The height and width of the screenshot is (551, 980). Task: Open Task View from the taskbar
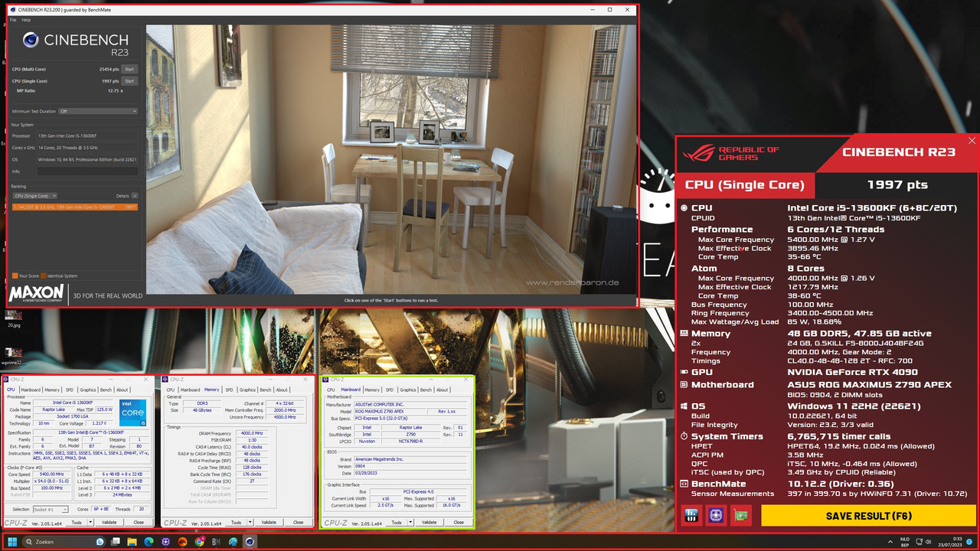116,542
